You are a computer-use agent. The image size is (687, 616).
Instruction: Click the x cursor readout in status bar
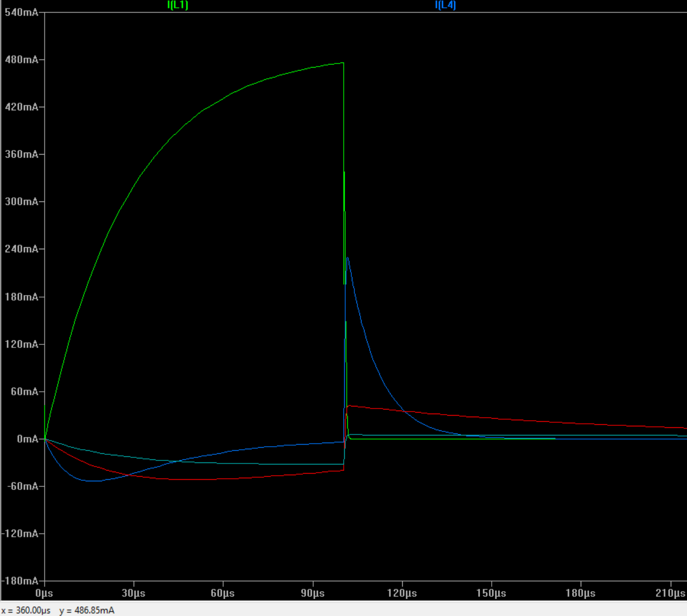click(x=26, y=610)
